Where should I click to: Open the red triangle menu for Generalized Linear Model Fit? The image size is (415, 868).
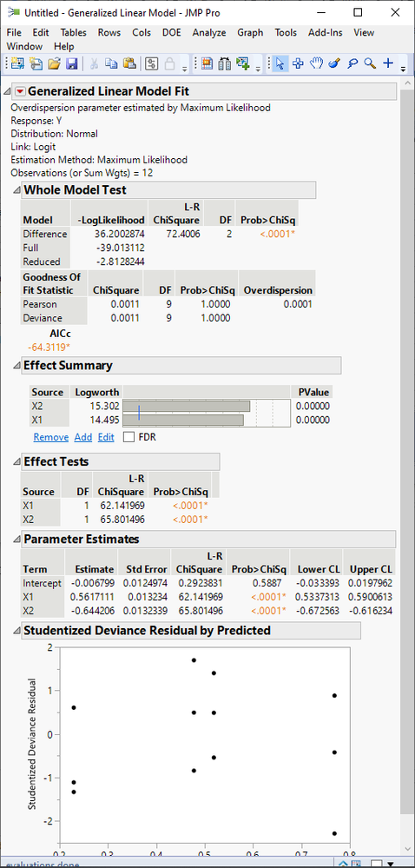pos(20,91)
